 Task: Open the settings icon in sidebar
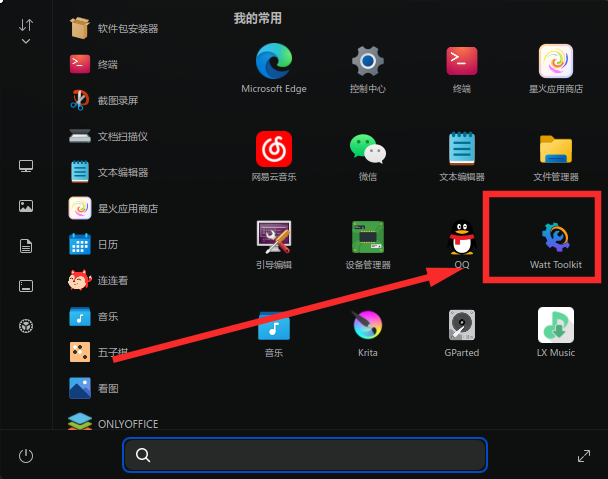[x=26, y=326]
